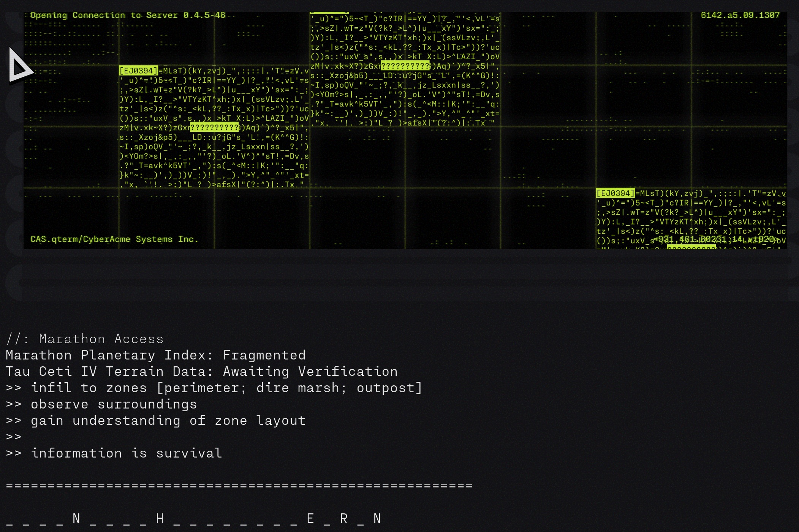This screenshot has height=532, width=799.
Task: Select 'Tau Ceti IV Terrain Data' line
Action: (201, 371)
